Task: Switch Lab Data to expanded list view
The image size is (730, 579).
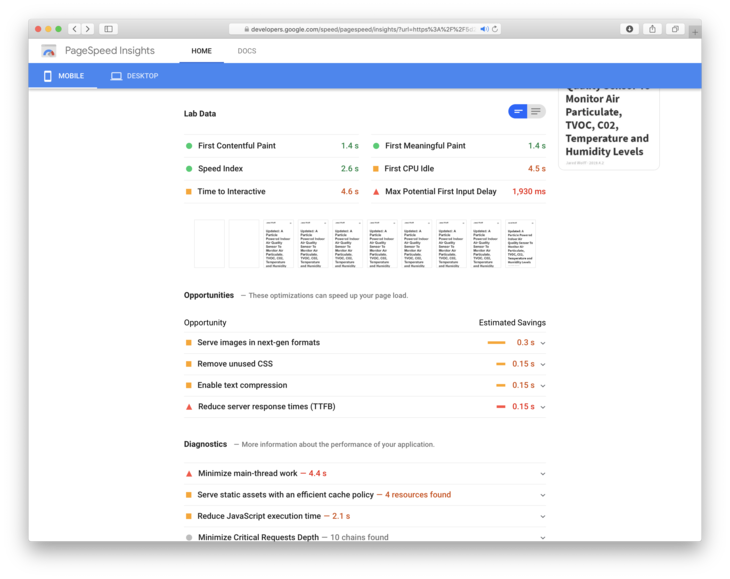Action: coord(536,111)
